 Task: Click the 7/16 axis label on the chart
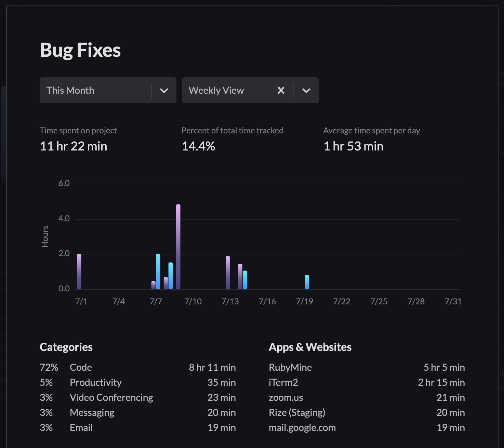(x=267, y=301)
